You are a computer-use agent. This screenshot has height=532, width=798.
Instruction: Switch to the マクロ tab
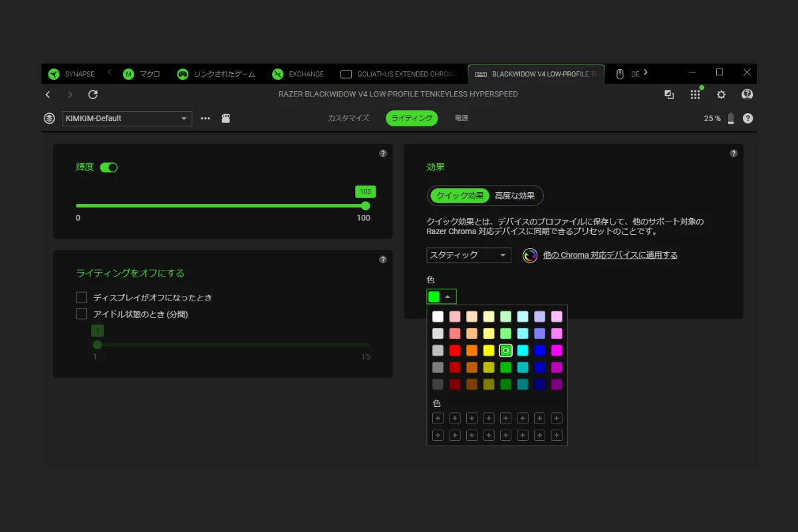pos(142,74)
